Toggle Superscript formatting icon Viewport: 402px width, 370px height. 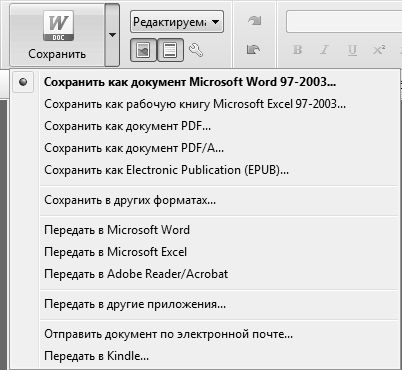[x=379, y=50]
